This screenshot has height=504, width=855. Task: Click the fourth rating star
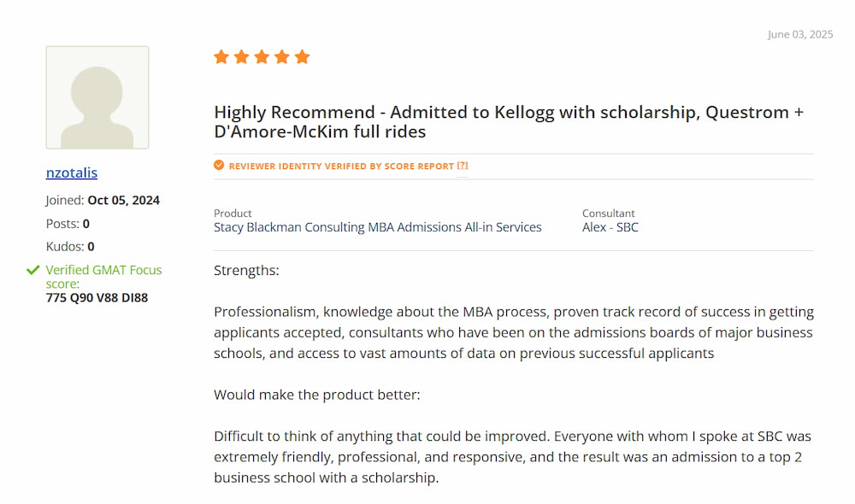[282, 56]
